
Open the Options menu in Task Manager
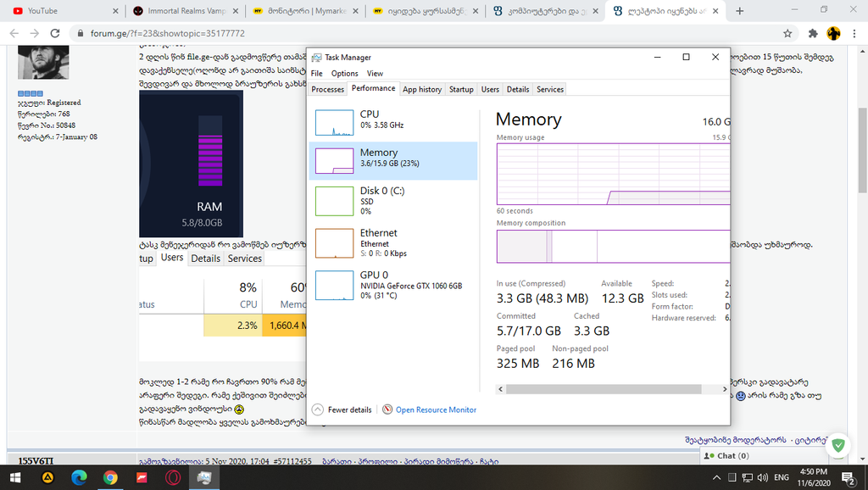coord(344,73)
